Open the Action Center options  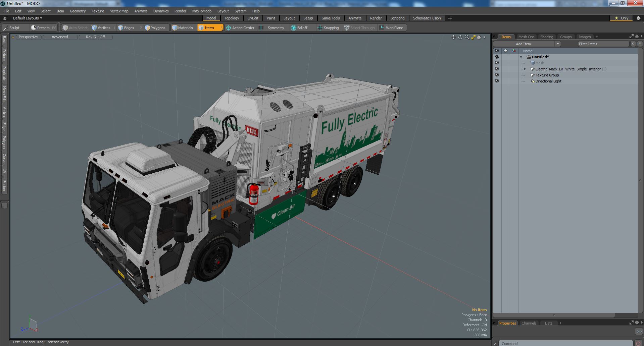pyautogui.click(x=241, y=28)
